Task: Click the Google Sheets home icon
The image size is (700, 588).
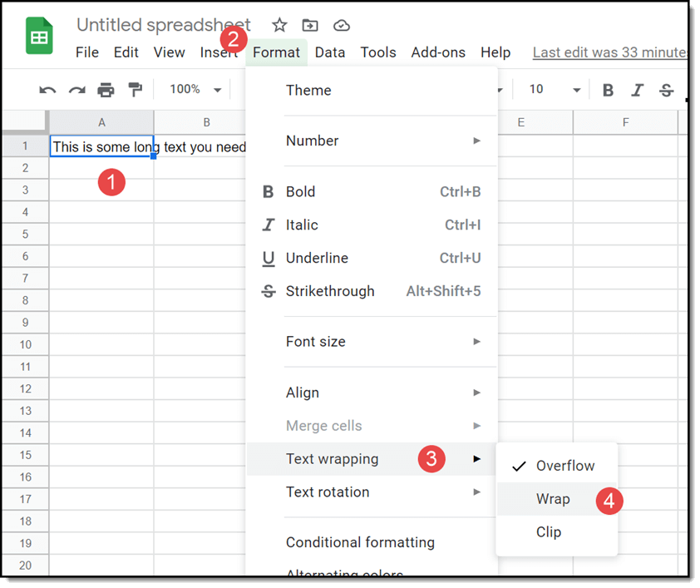Action: [x=38, y=36]
